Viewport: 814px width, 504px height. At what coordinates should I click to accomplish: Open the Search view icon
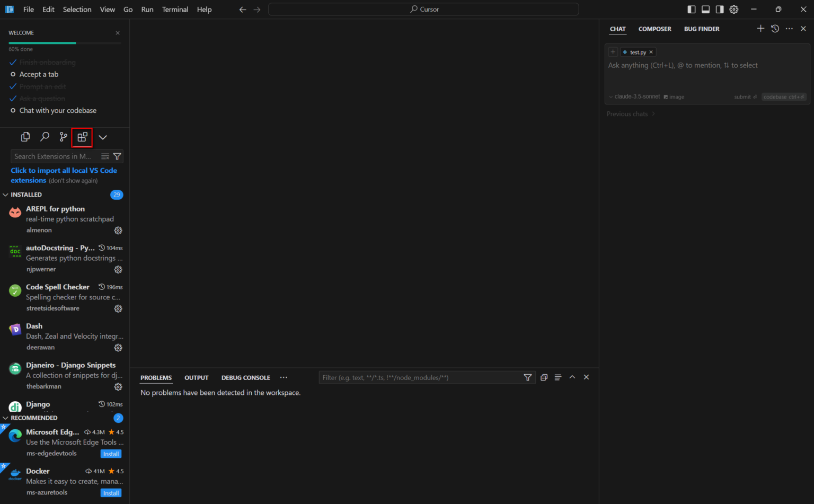point(45,137)
